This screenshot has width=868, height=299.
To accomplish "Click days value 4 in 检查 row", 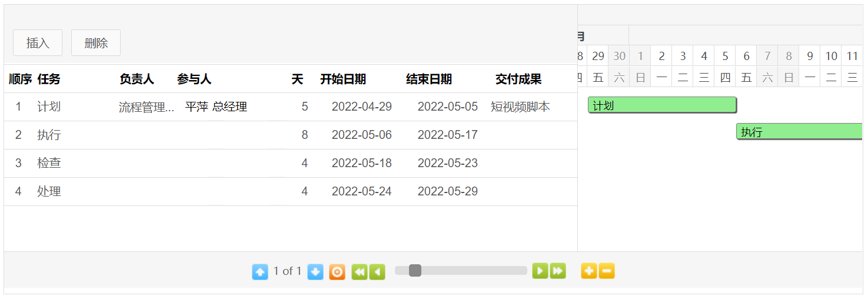I will point(305,163).
